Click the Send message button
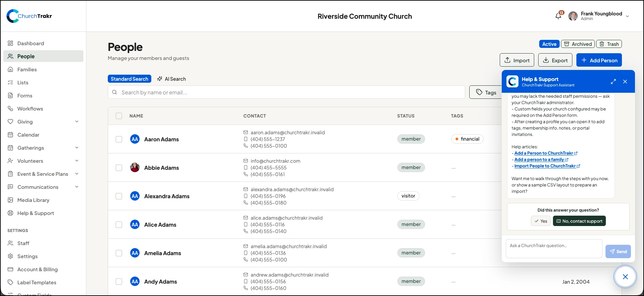The image size is (644, 296). click(x=618, y=251)
